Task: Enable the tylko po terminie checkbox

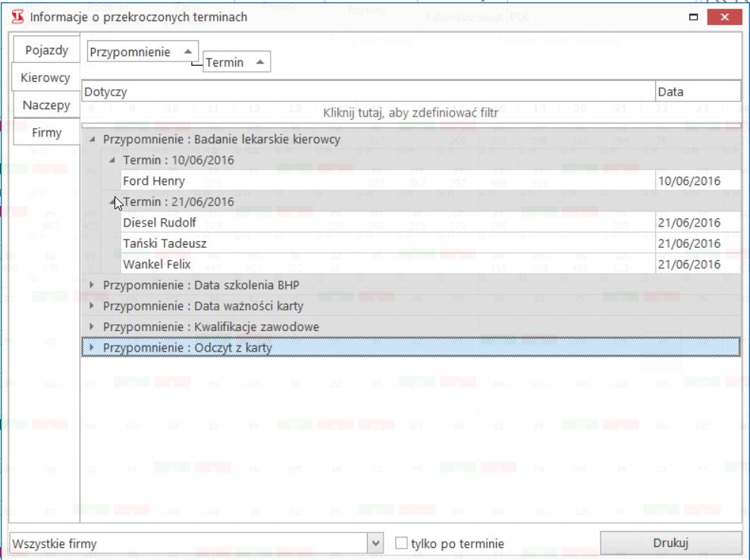Action: [401, 543]
